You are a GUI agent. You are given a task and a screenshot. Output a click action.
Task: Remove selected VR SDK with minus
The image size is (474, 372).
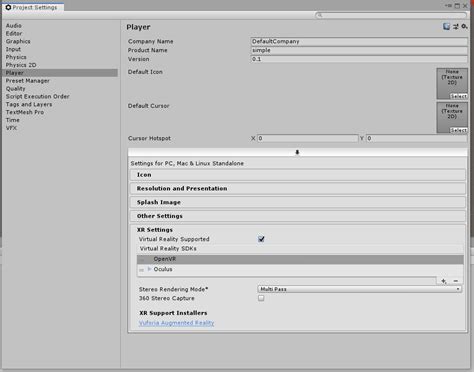pos(456,281)
